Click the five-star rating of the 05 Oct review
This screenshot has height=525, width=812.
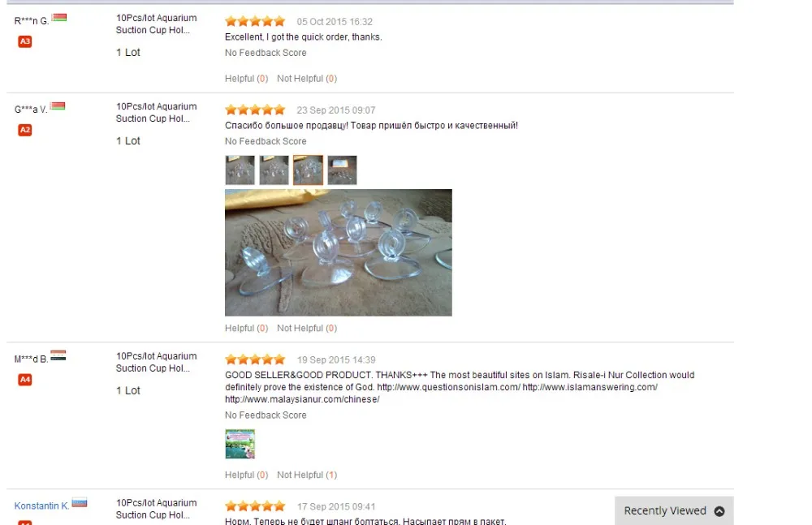(x=255, y=21)
